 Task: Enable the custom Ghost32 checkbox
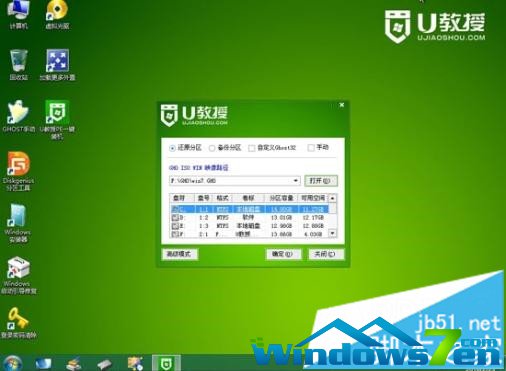coord(252,148)
